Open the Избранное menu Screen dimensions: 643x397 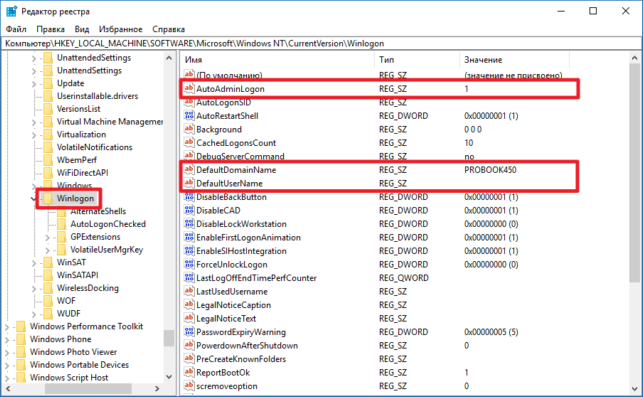pos(121,29)
